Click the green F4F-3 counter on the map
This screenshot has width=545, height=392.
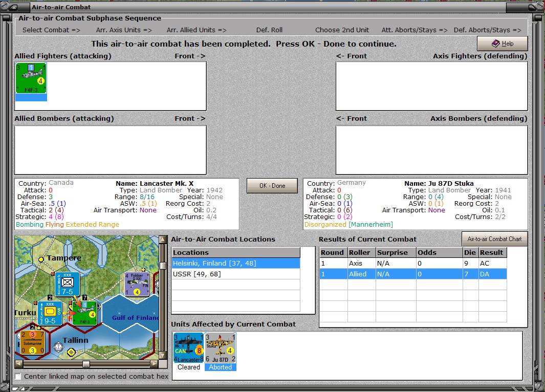84,313
